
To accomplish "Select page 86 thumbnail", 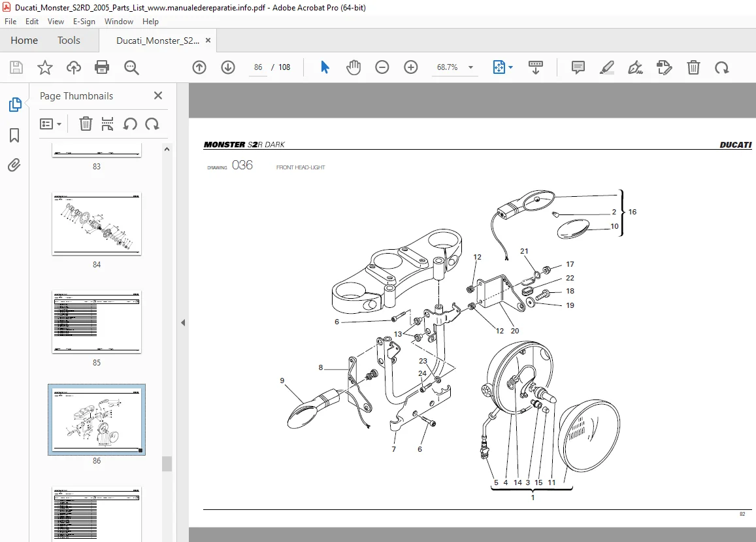I will click(97, 420).
